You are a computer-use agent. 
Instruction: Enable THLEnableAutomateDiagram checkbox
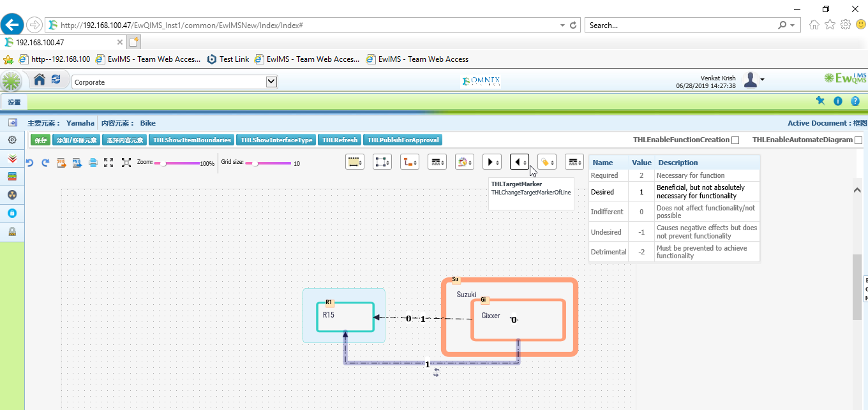(858, 140)
